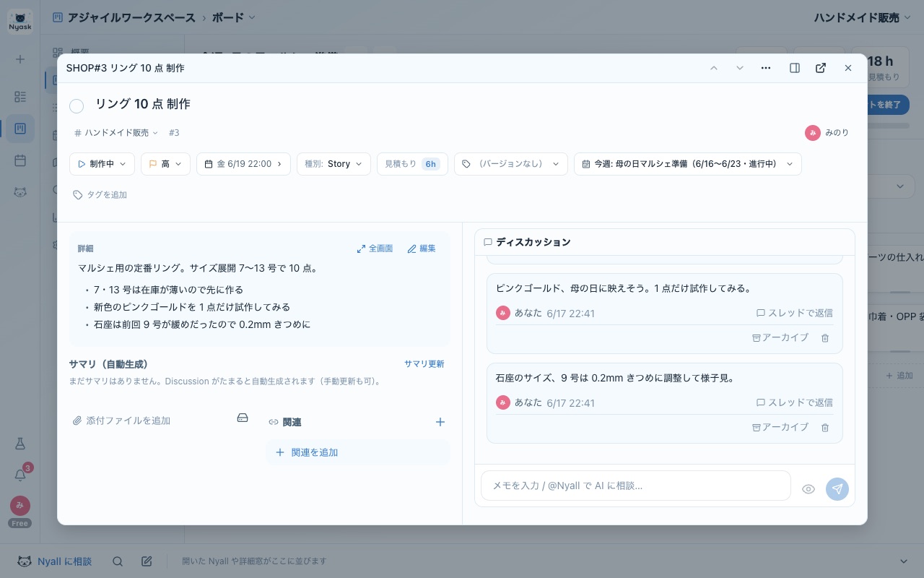Click タグを追加 to add a tag
The image size is (924, 578).
[x=100, y=195]
